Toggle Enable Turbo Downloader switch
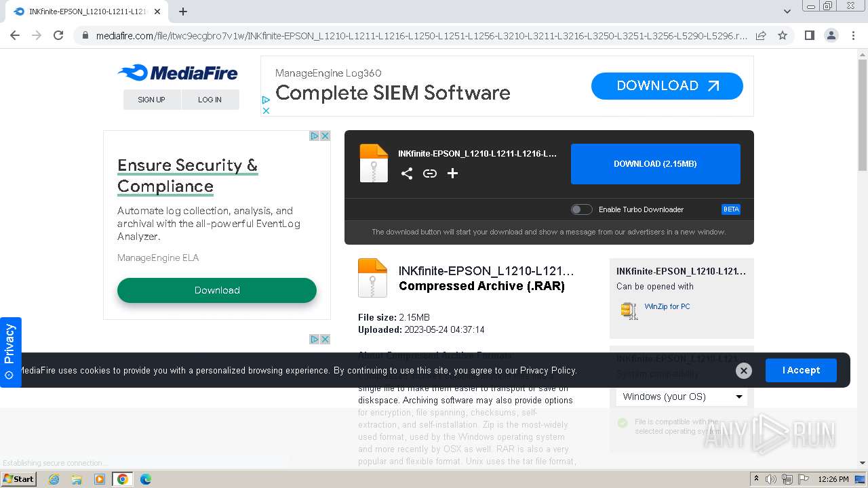The image size is (868, 488). click(x=581, y=209)
